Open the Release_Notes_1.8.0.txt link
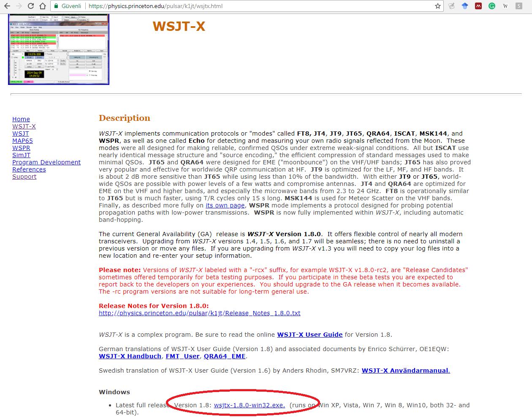This screenshot has height=417, width=532. (200, 313)
